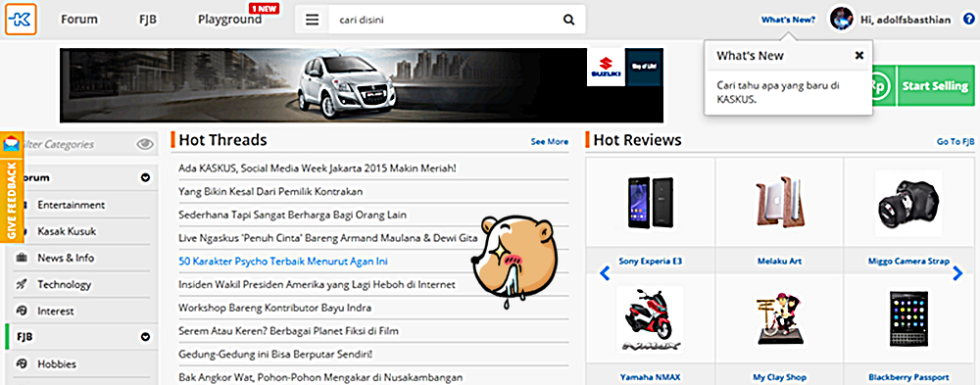The image size is (980, 385).
Task: Open See More for Hot Threads
Action: (x=550, y=141)
